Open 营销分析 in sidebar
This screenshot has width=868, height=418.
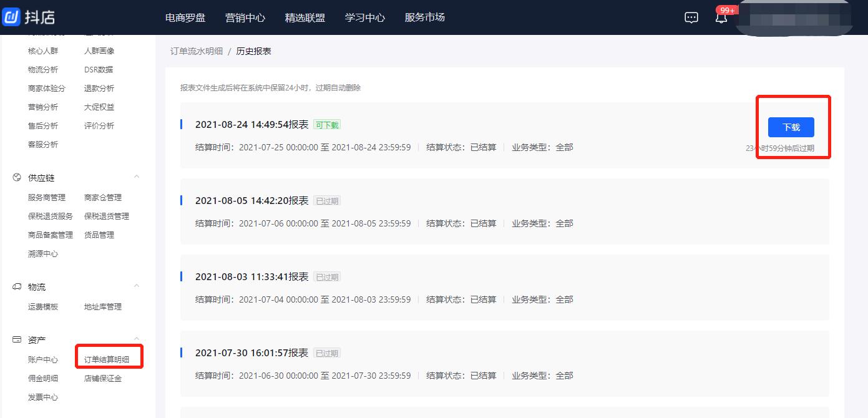tap(43, 107)
